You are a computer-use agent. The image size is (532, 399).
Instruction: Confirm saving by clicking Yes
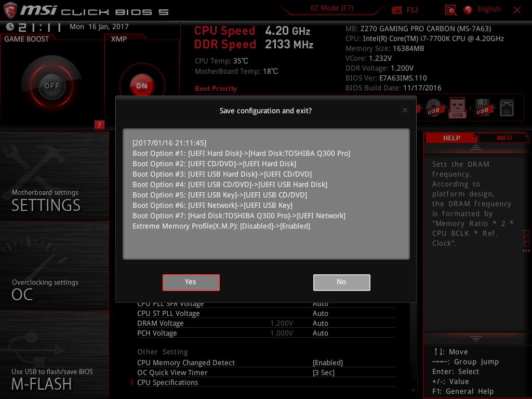tap(191, 282)
